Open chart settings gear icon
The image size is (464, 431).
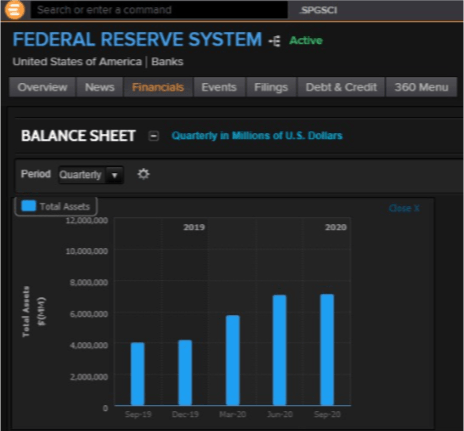coord(143,174)
